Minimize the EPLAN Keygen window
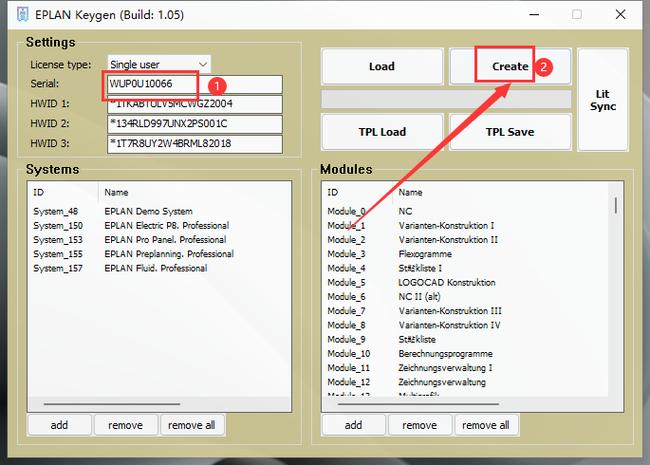This screenshot has height=465, width=650. coord(534,15)
